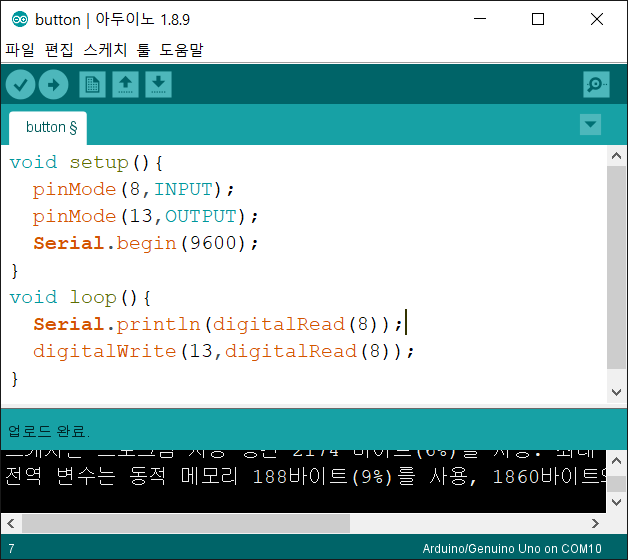Open the 스케치 menu
The image size is (628, 560).
pyautogui.click(x=105, y=50)
